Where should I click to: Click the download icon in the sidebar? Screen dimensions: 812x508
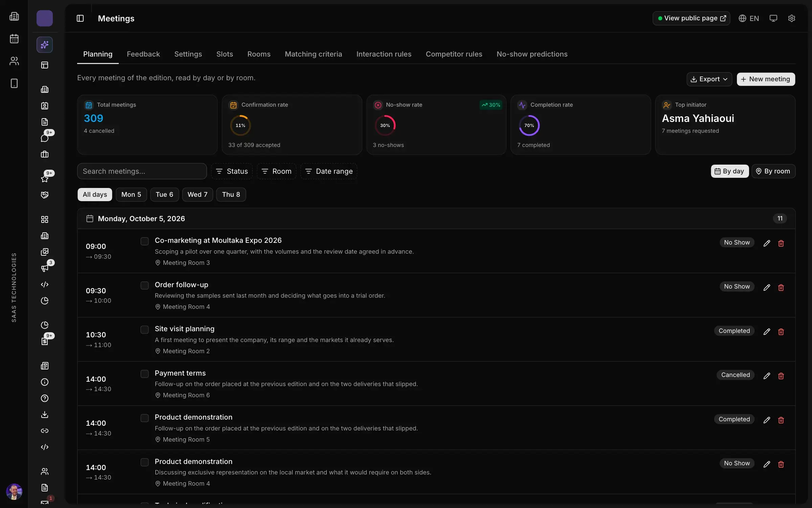tap(45, 415)
